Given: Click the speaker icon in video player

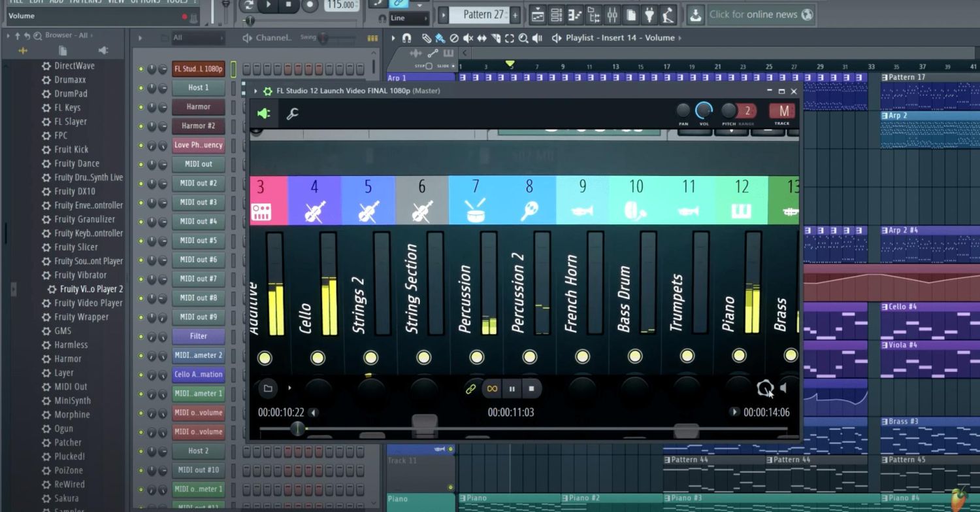Looking at the screenshot, I should [783, 388].
